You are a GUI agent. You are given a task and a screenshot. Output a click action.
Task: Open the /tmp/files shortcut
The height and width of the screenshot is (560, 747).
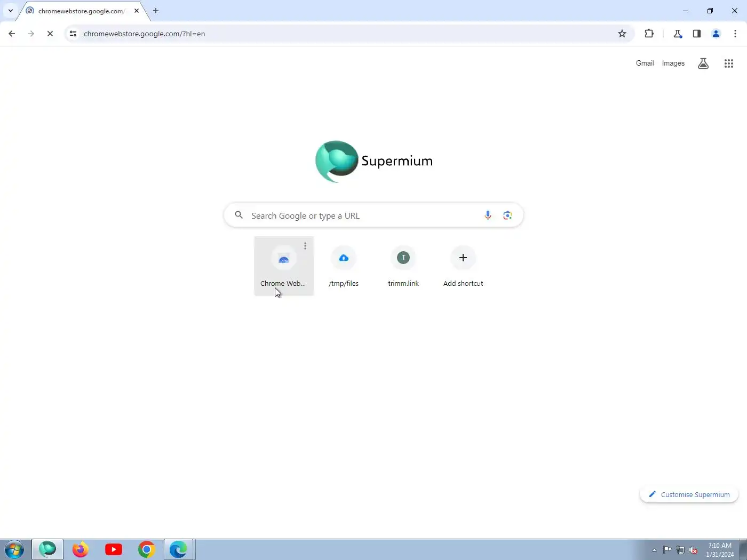[x=344, y=266]
